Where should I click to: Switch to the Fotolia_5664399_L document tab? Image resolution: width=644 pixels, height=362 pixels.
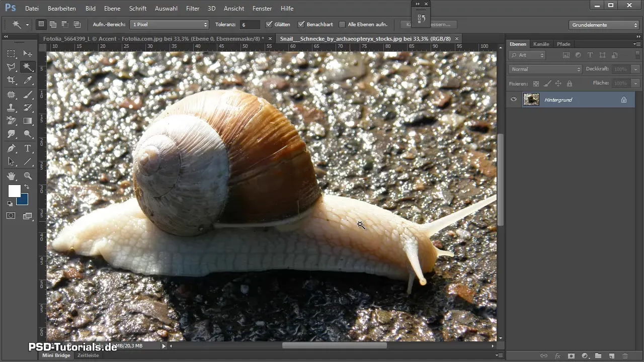(x=153, y=38)
